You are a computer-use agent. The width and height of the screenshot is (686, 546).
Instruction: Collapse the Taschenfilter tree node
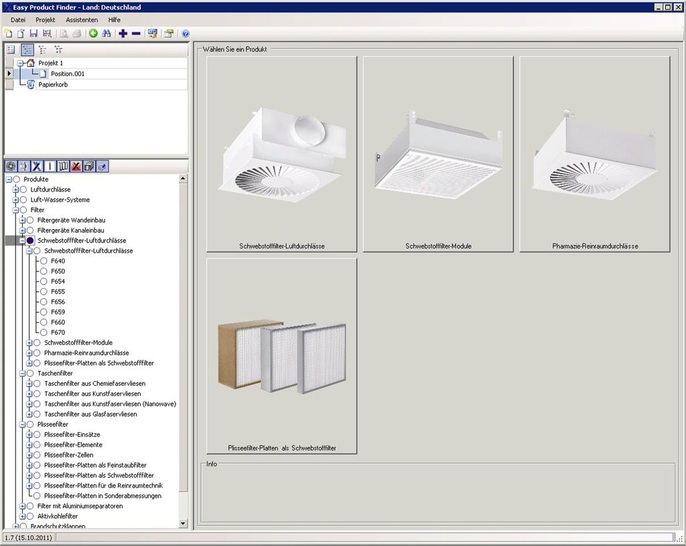pyautogui.click(x=15, y=373)
